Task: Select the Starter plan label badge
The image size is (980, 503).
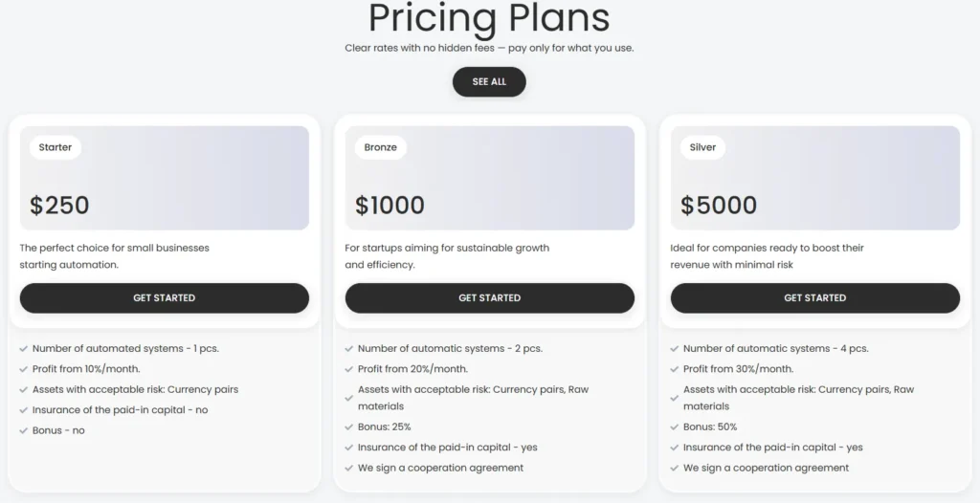Action: 56,148
